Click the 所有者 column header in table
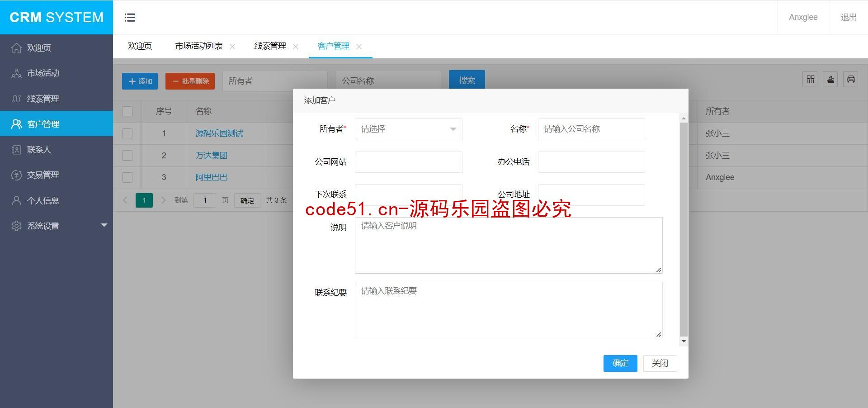 (x=717, y=111)
